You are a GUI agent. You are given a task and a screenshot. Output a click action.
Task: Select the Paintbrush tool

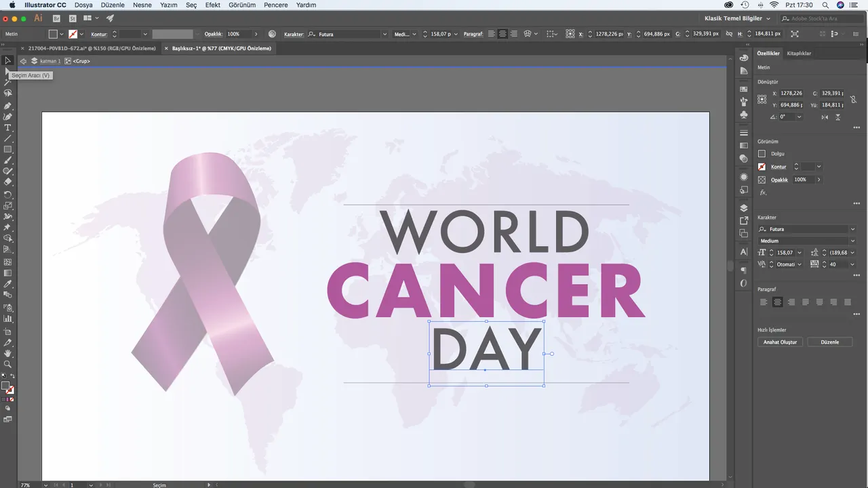pyautogui.click(x=8, y=161)
